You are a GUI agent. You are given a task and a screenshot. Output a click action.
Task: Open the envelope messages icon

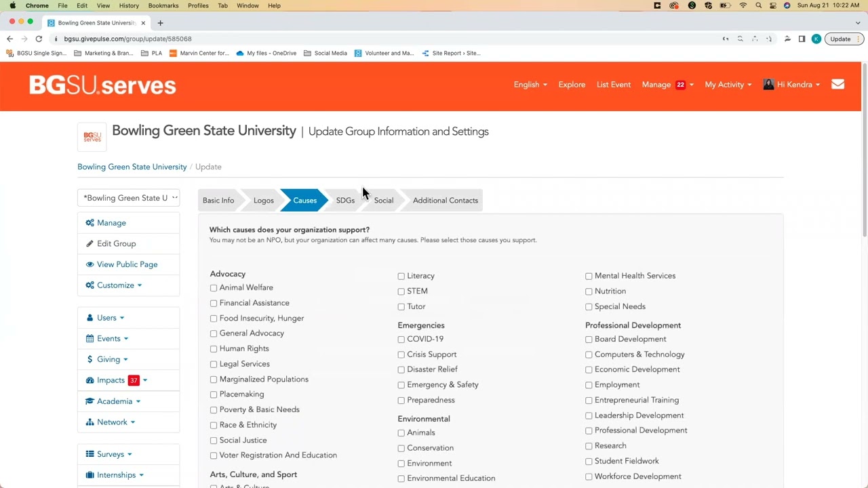838,85
